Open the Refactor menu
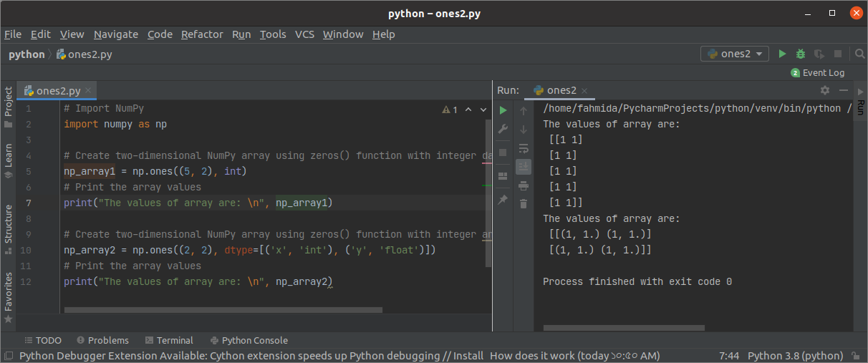The width and height of the screenshot is (868, 363). coord(202,34)
